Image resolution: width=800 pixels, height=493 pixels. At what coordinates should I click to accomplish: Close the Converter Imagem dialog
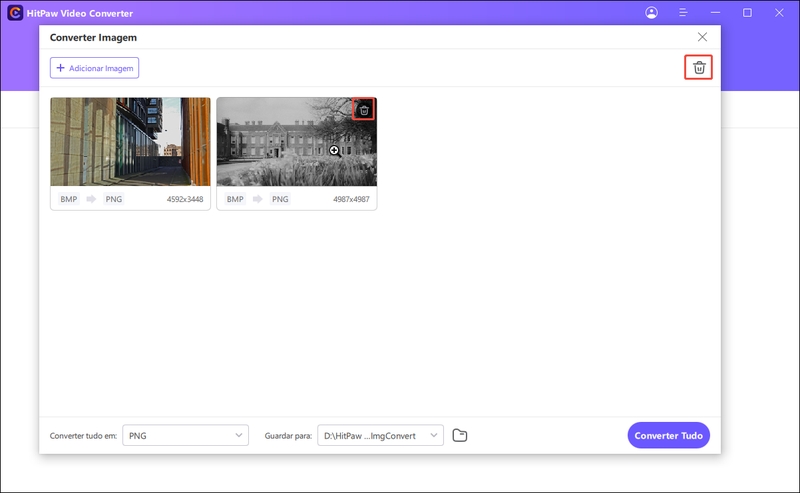(702, 37)
